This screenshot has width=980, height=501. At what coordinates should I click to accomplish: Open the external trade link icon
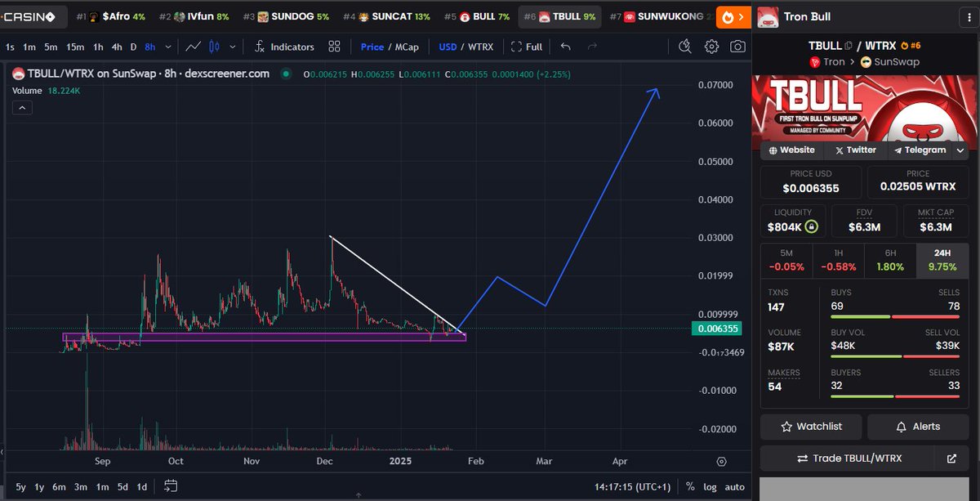coord(951,459)
